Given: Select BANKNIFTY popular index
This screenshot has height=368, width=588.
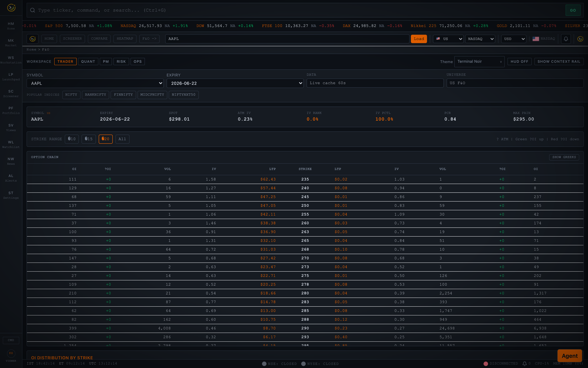Looking at the screenshot, I should click(96, 95).
